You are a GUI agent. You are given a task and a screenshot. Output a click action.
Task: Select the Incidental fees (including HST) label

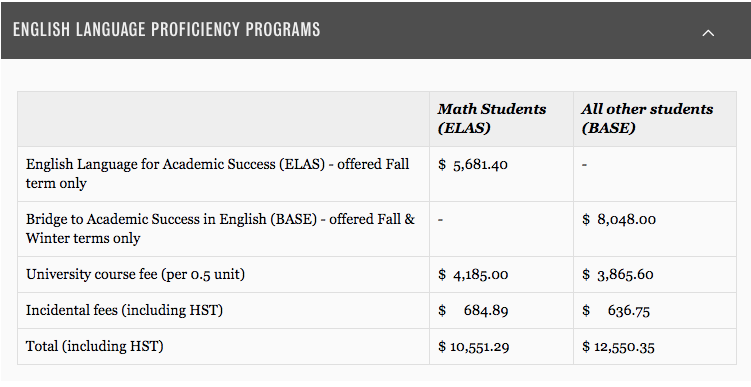[x=124, y=310]
